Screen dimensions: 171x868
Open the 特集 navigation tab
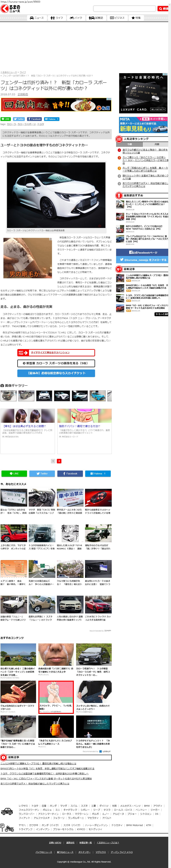point(136,18)
